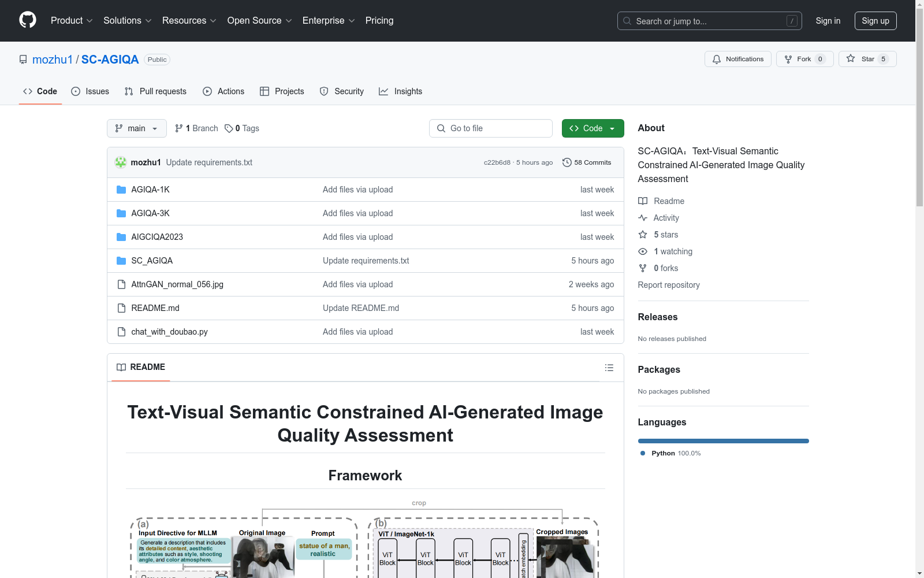Click the Sign up button
The height and width of the screenshot is (578, 924).
pos(875,21)
